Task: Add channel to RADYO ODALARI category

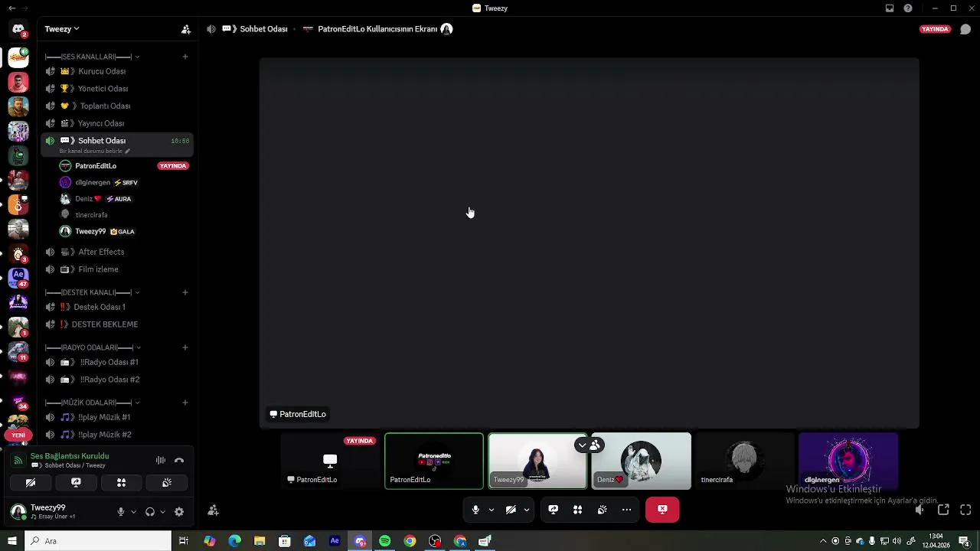Action: click(185, 347)
